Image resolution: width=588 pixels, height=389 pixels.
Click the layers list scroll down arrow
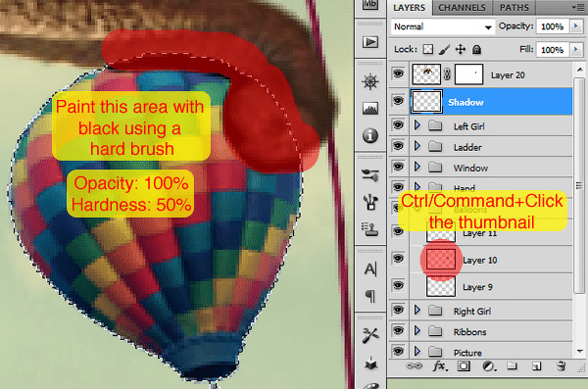click(580, 352)
